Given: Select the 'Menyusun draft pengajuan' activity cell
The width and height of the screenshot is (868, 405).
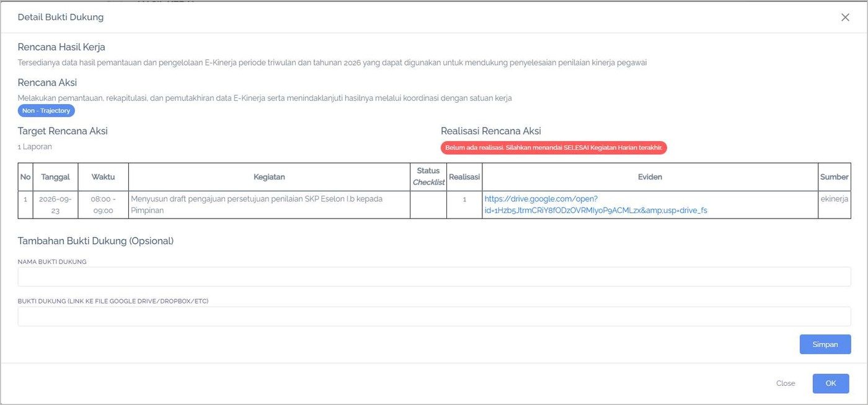Looking at the screenshot, I should 269,204.
